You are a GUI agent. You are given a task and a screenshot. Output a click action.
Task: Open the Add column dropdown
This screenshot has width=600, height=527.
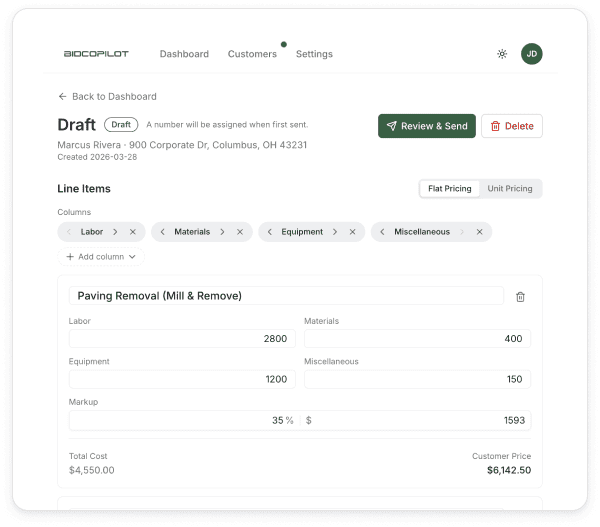pyautogui.click(x=101, y=257)
